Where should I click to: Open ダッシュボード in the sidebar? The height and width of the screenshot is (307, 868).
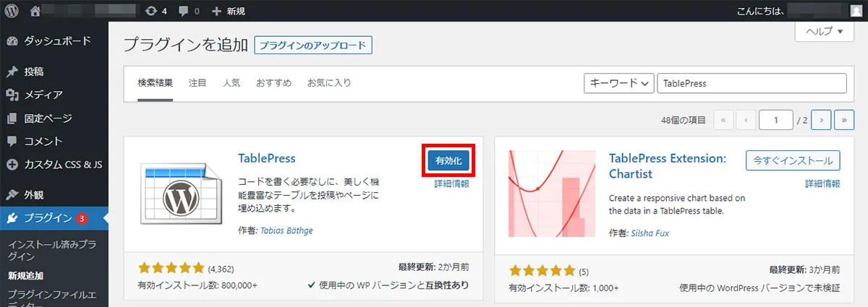pyautogui.click(x=56, y=40)
